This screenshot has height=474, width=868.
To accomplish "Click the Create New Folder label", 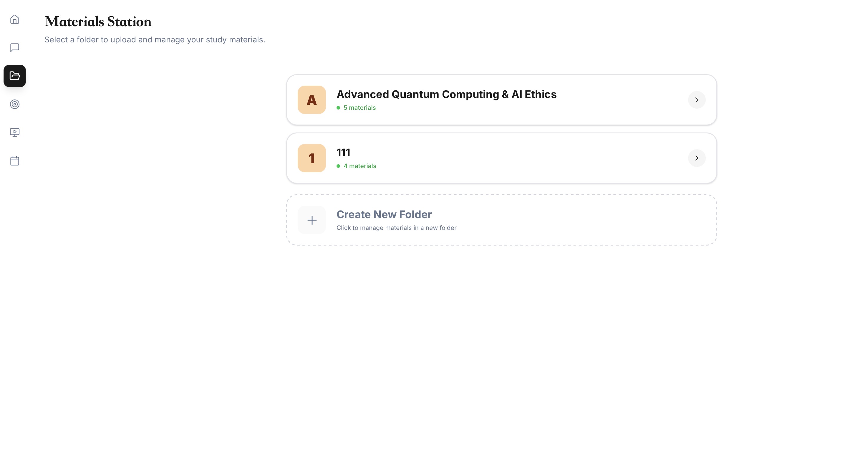I will coord(384,214).
